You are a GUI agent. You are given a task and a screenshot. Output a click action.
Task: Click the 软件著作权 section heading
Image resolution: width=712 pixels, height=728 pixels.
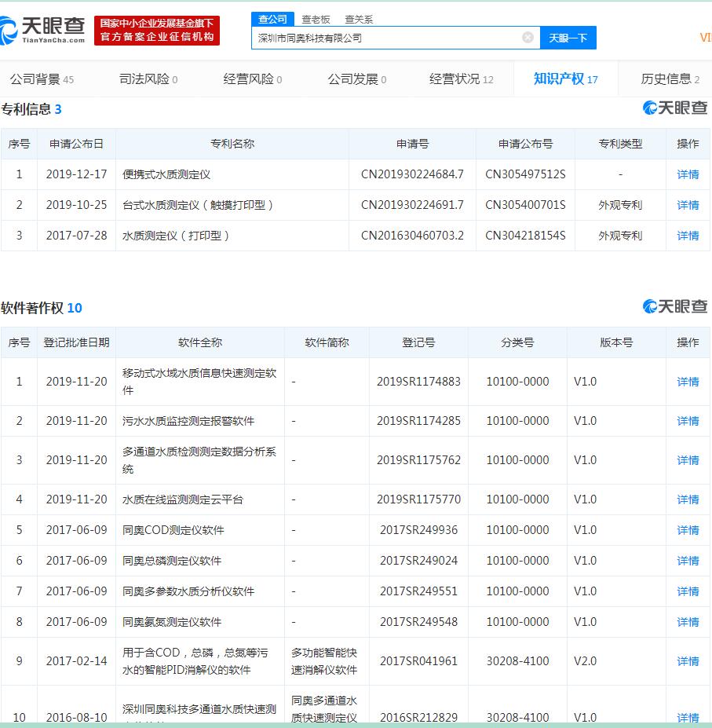click(x=42, y=309)
